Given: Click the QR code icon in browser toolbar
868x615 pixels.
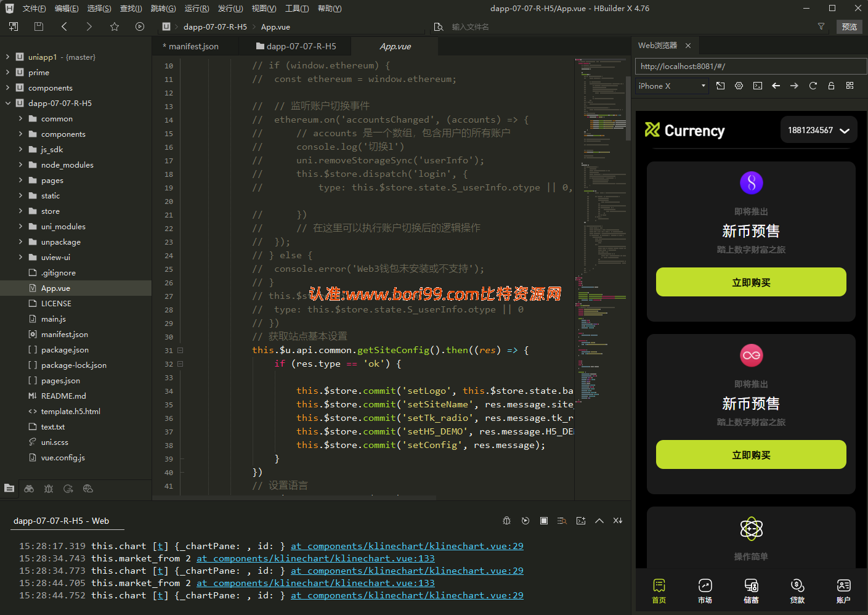Looking at the screenshot, I should (850, 86).
